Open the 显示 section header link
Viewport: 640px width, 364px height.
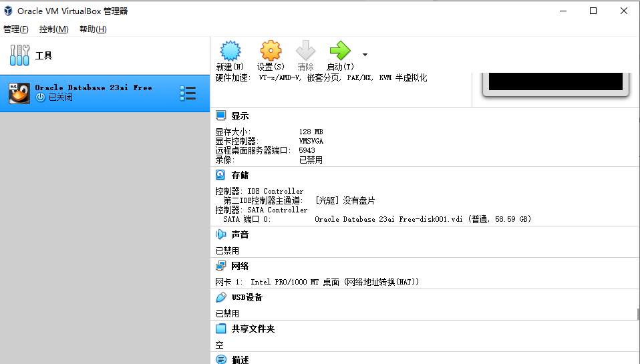point(240,116)
